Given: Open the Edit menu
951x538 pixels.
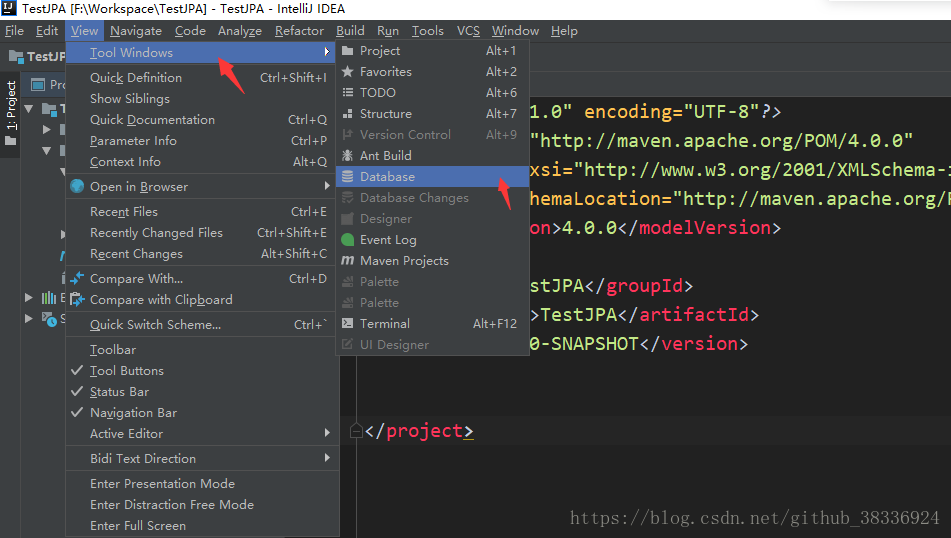Looking at the screenshot, I should point(47,31).
